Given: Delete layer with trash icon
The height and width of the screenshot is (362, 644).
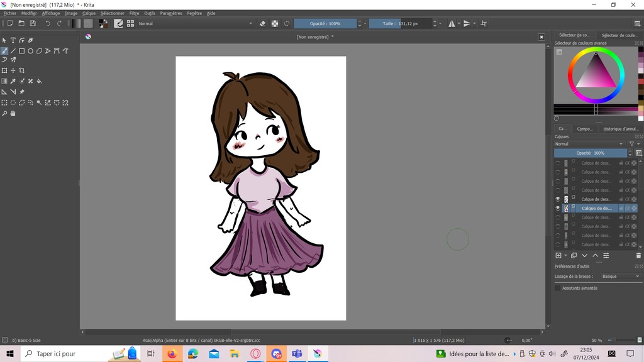Looking at the screenshot, I should (638, 256).
